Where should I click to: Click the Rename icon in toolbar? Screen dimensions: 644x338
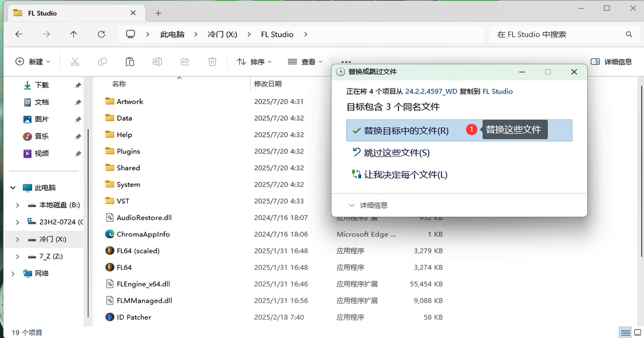(x=157, y=62)
